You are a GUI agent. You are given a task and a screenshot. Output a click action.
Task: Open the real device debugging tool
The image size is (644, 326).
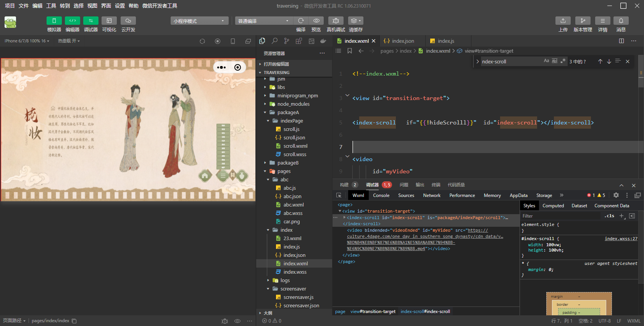(336, 21)
